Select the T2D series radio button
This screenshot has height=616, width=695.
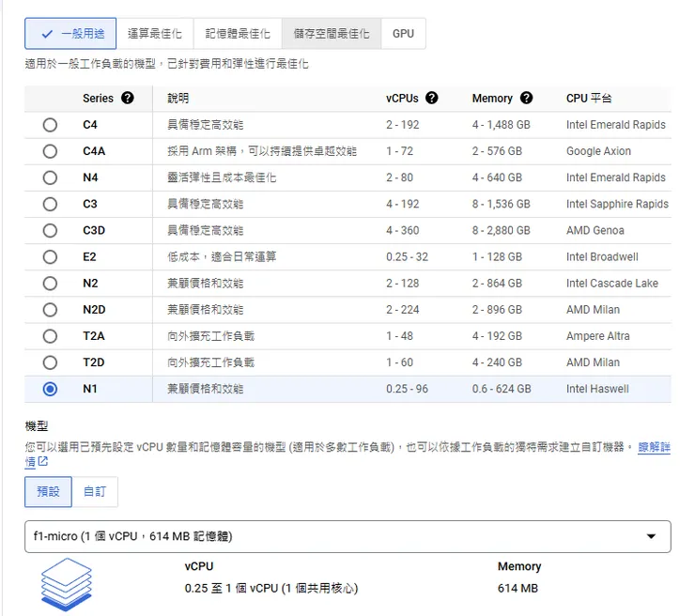pos(50,362)
